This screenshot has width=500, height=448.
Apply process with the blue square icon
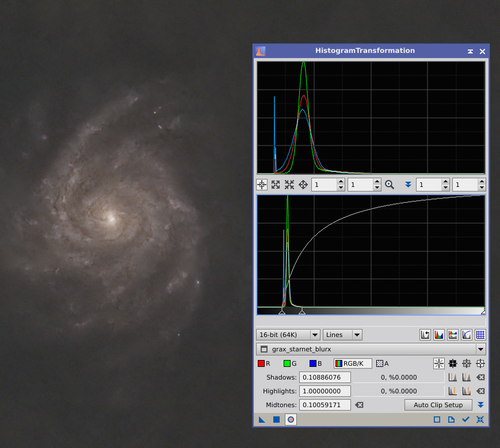click(x=276, y=420)
